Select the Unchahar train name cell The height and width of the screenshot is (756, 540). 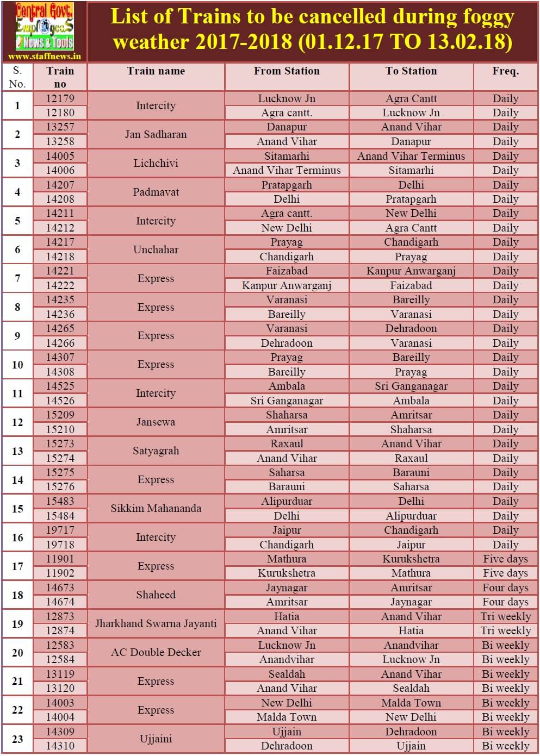tap(156, 249)
